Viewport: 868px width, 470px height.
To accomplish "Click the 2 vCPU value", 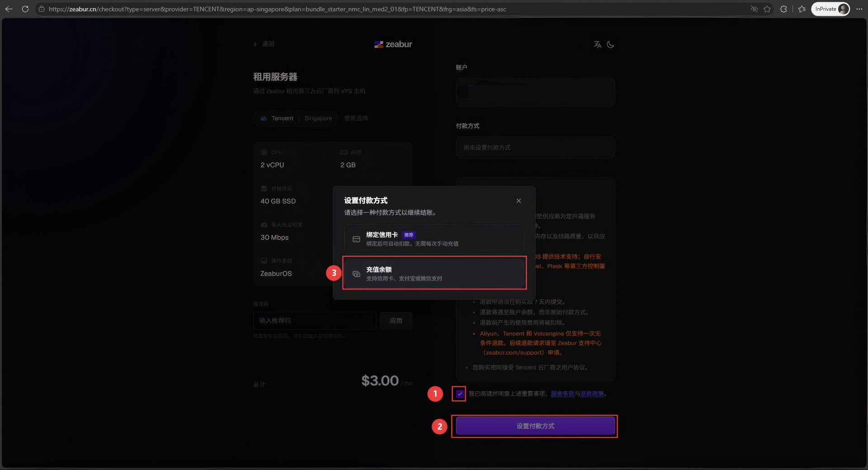I will [x=272, y=165].
